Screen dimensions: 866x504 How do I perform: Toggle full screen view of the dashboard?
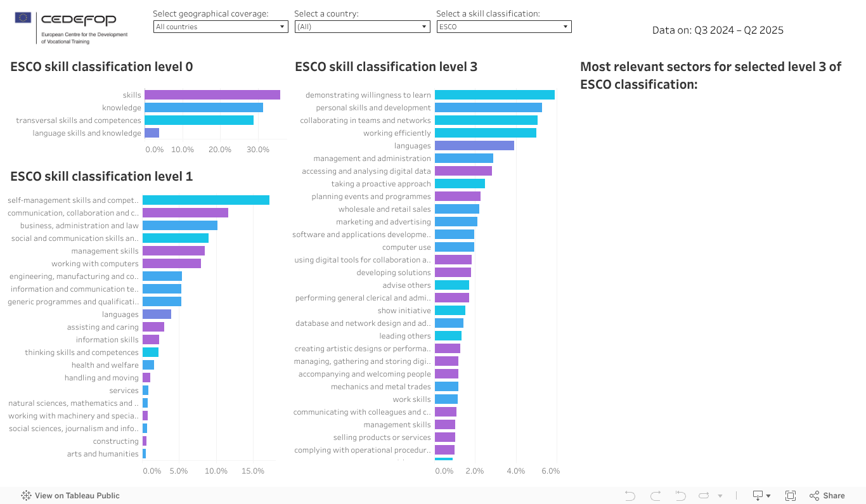pyautogui.click(x=791, y=495)
